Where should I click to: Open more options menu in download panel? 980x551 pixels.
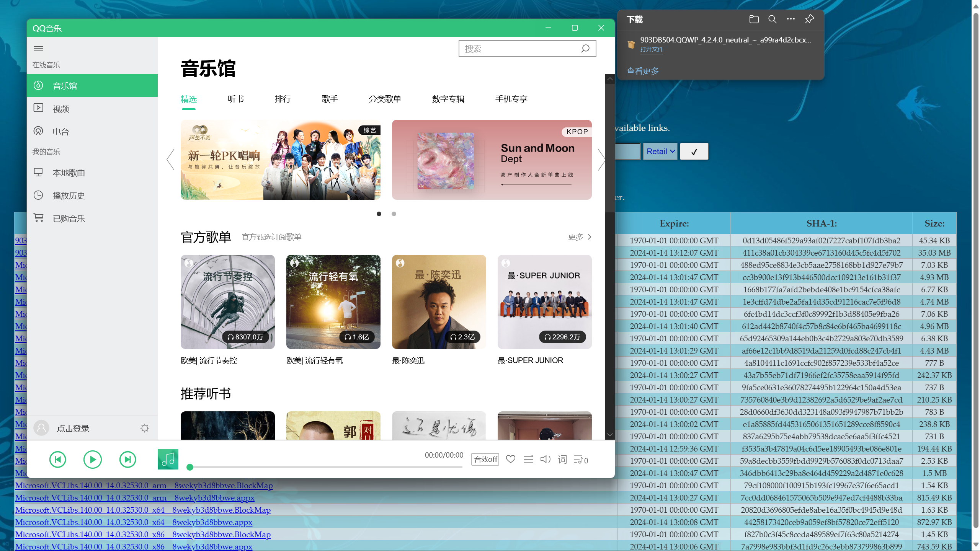[x=790, y=19]
